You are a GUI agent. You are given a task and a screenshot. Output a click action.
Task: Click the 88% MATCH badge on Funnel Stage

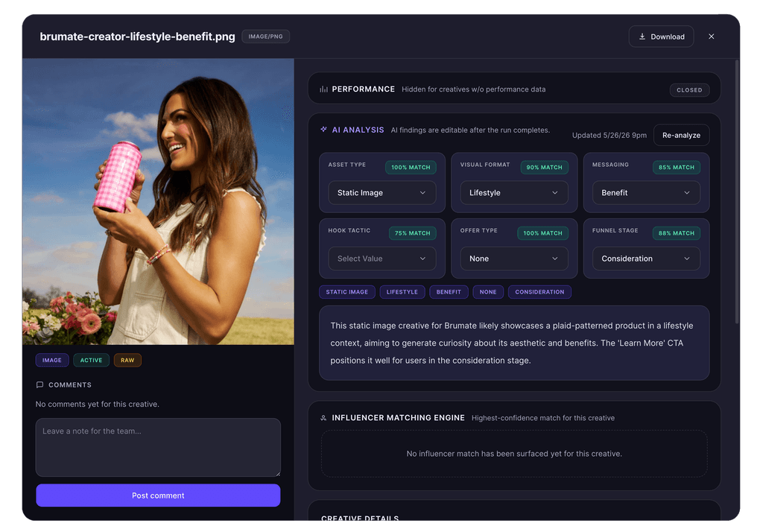677,233
